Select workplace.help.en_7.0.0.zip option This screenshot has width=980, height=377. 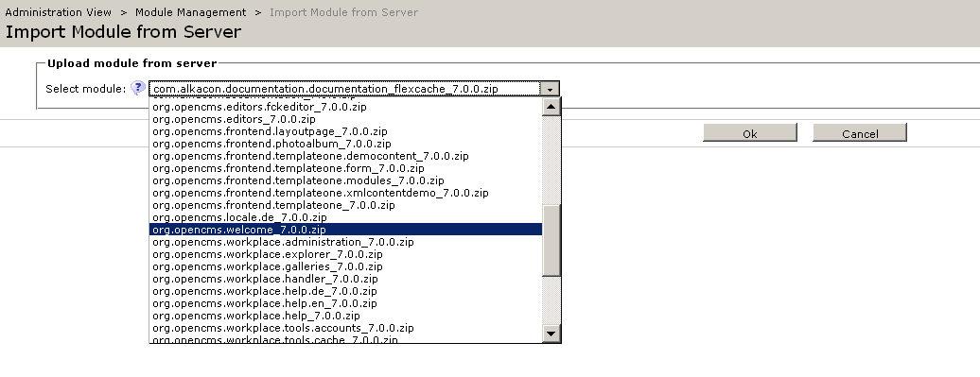point(345,302)
